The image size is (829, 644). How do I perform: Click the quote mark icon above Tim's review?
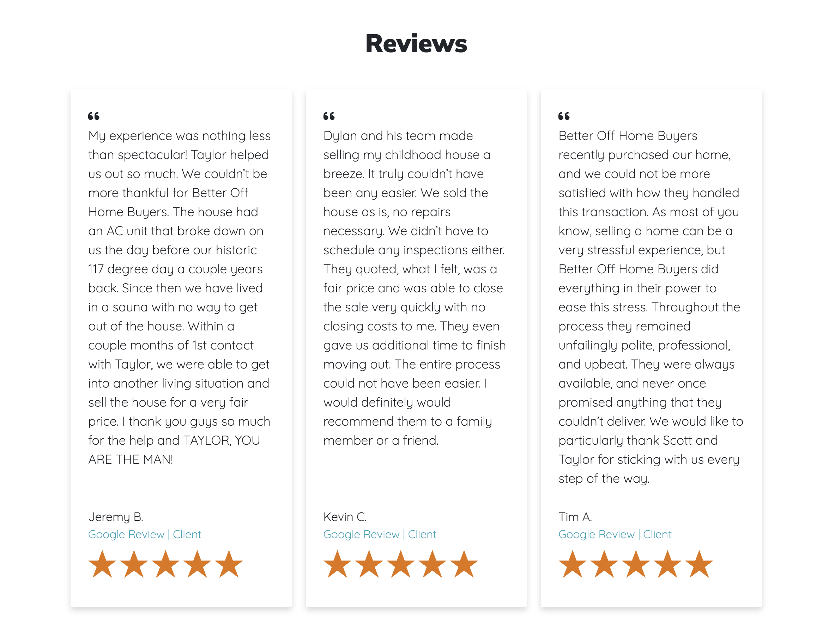pyautogui.click(x=564, y=116)
